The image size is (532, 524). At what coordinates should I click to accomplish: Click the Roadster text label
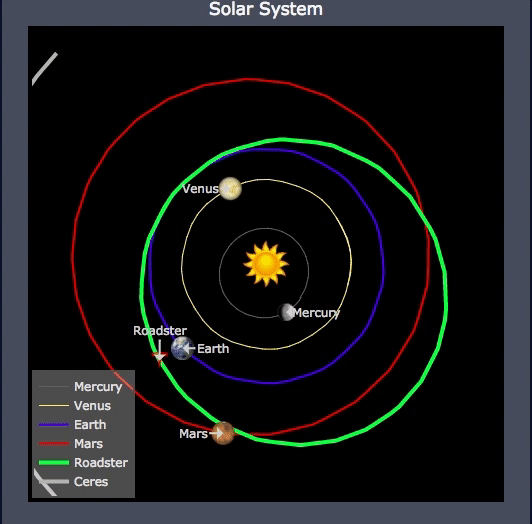[x=160, y=331]
